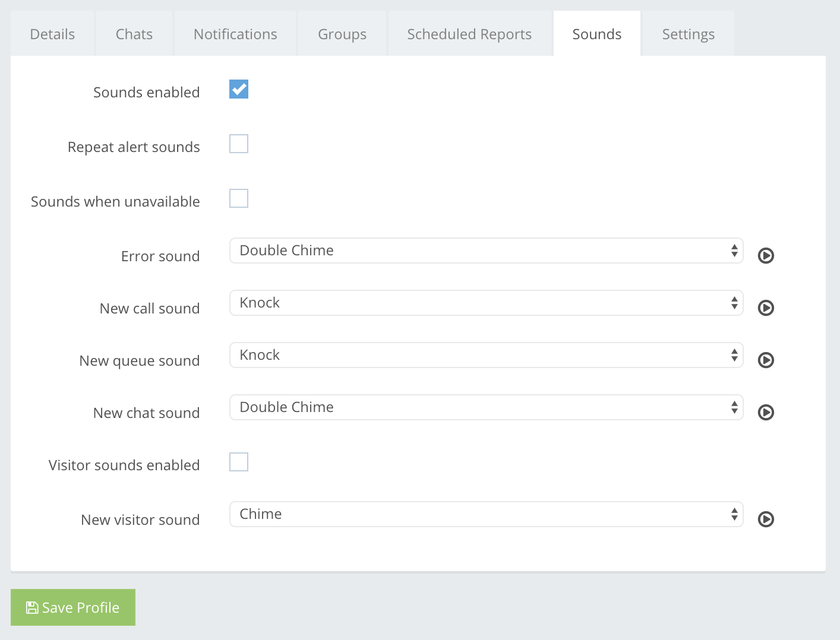This screenshot has width=840, height=640.
Task: Open the Error sound dropdown
Action: 486,251
